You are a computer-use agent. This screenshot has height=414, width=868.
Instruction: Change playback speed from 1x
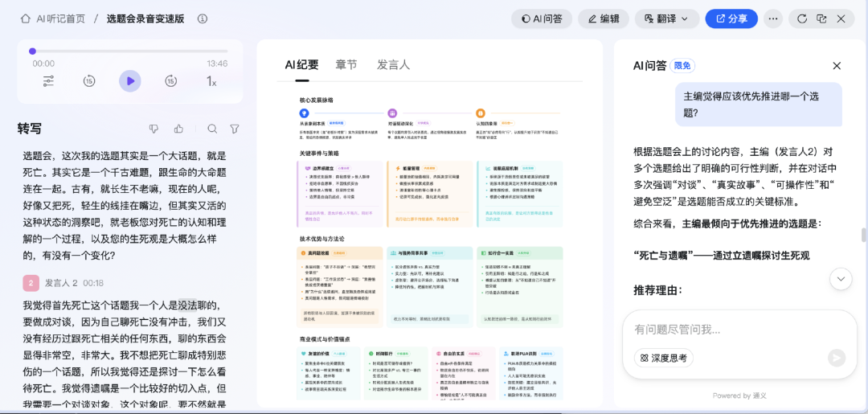211,81
